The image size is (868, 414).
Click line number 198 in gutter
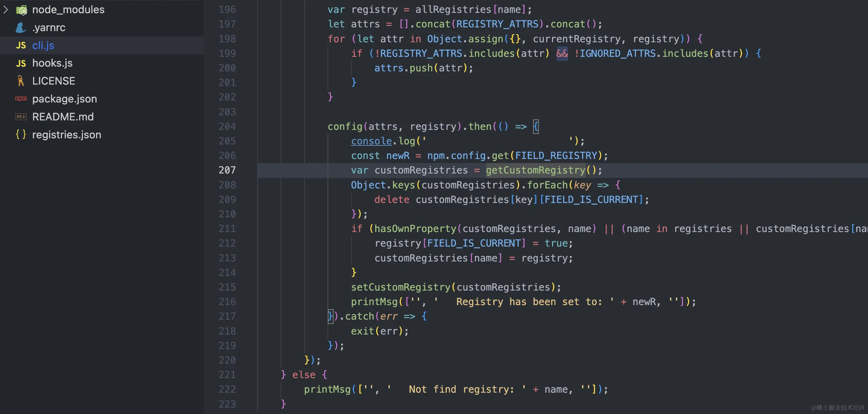(x=227, y=39)
